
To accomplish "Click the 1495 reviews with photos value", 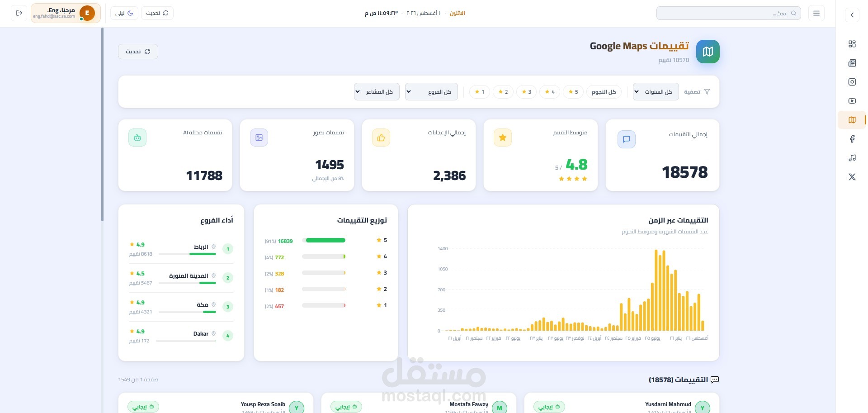I will pyautogui.click(x=330, y=165).
